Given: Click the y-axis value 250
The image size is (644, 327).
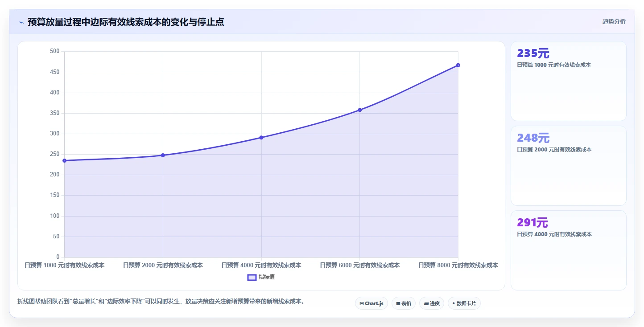Looking at the screenshot, I should (55, 154).
